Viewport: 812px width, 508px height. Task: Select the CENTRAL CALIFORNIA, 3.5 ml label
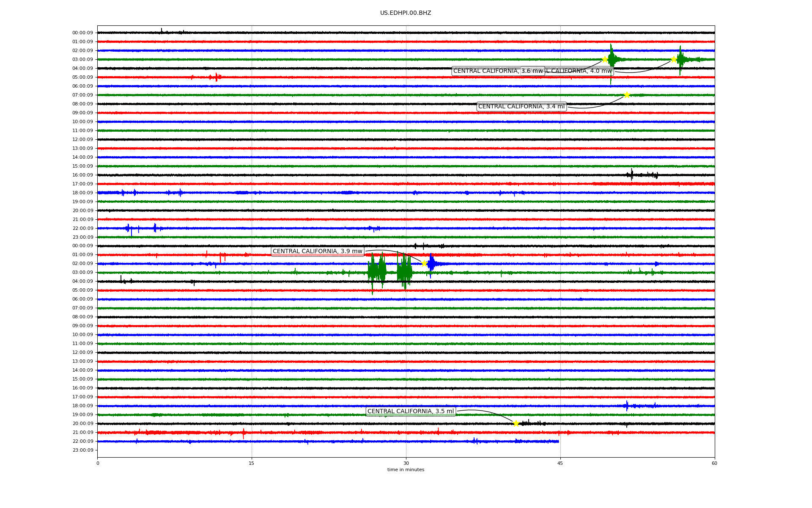tap(410, 411)
